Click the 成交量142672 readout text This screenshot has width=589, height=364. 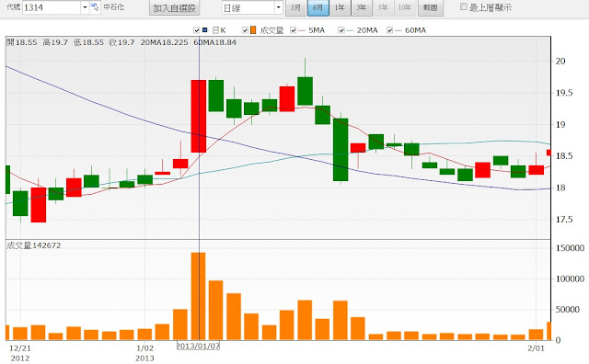tap(34, 245)
